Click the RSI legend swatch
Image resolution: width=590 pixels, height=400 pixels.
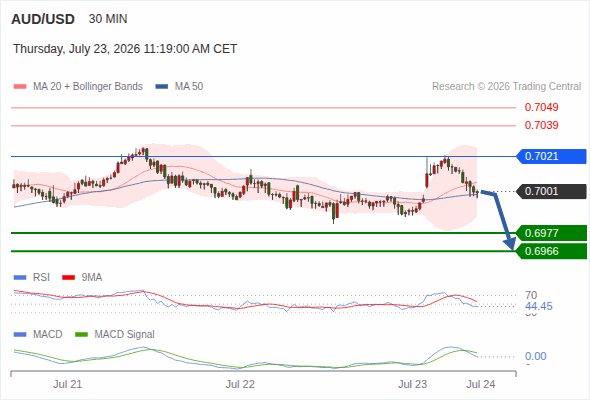coord(20,278)
